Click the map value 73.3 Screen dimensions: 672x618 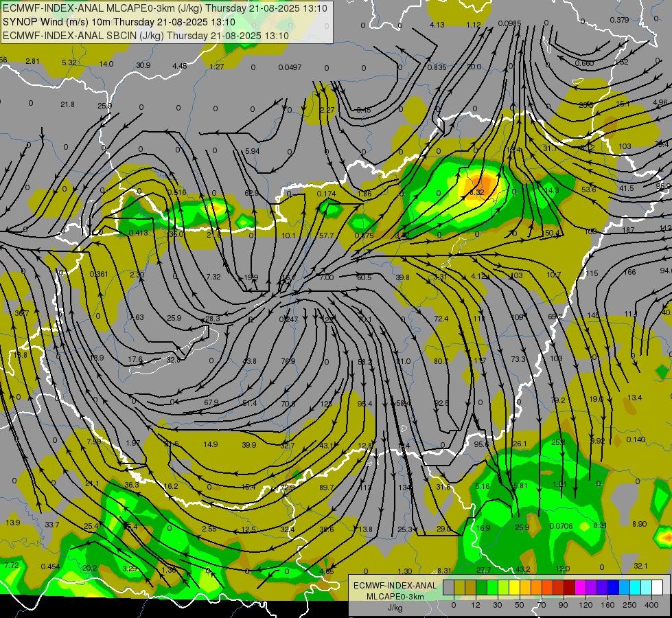coord(518,359)
